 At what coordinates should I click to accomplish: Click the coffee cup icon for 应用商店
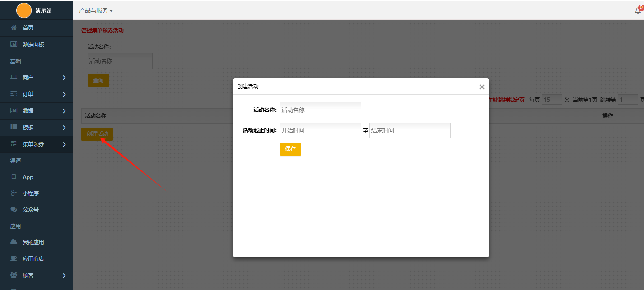click(14, 259)
